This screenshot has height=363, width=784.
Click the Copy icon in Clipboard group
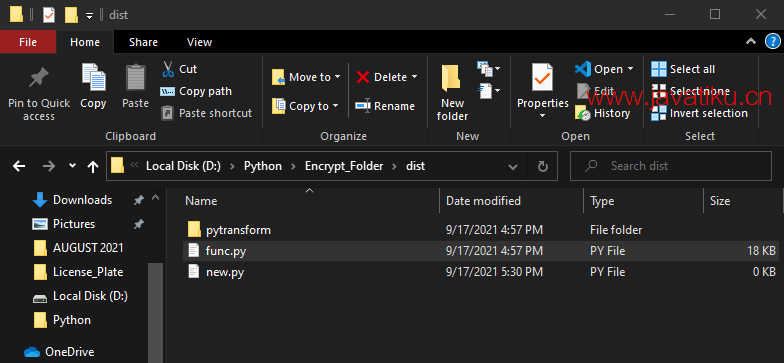tap(94, 78)
